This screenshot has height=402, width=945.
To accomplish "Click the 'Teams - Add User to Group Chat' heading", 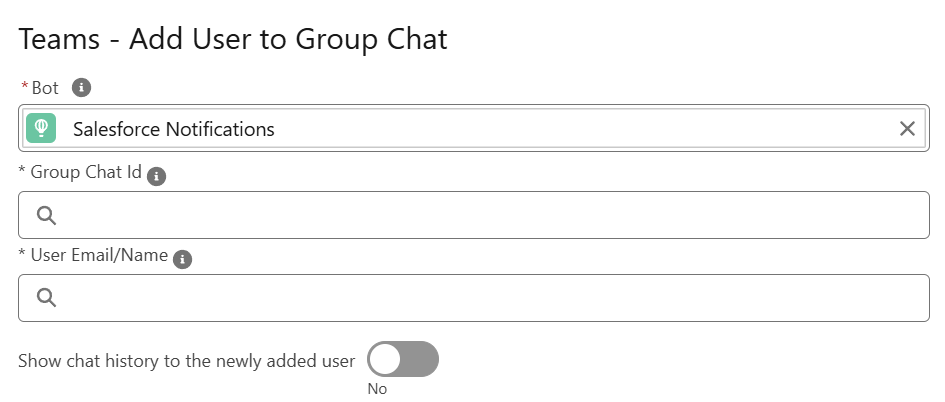I will tap(233, 40).
